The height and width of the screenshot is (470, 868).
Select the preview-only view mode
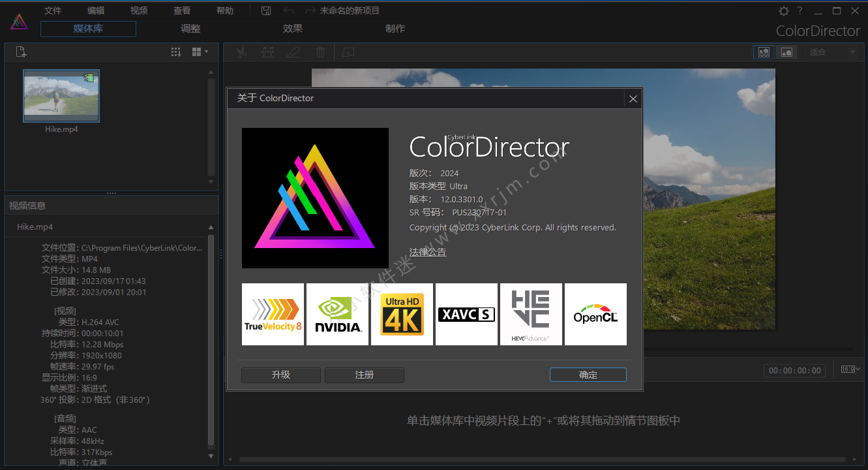pyautogui.click(x=786, y=52)
